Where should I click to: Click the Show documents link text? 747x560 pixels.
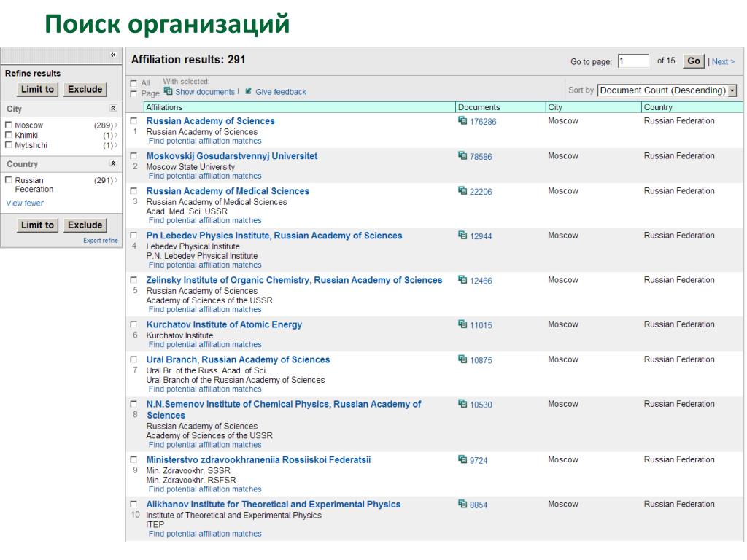click(x=205, y=92)
